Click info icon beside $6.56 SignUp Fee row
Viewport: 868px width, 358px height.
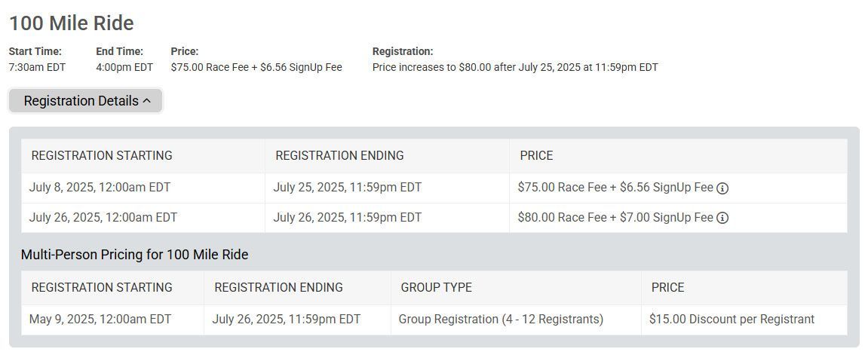coord(722,188)
